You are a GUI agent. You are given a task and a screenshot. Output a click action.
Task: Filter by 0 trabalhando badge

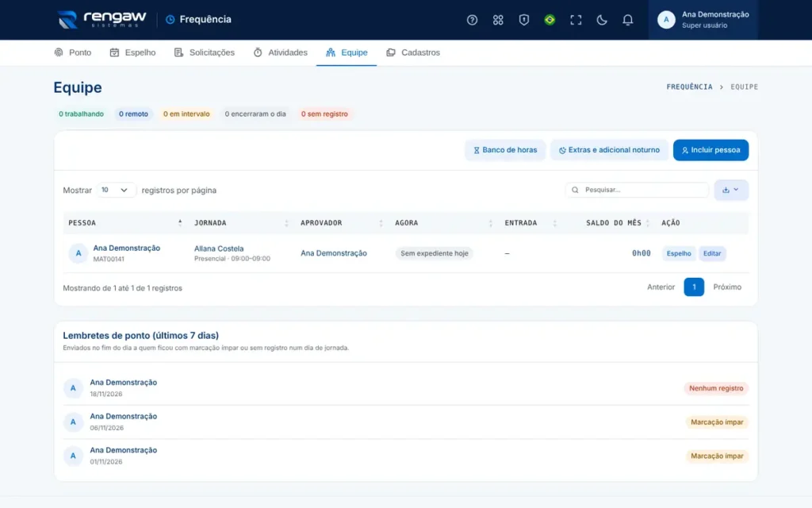[81, 114]
